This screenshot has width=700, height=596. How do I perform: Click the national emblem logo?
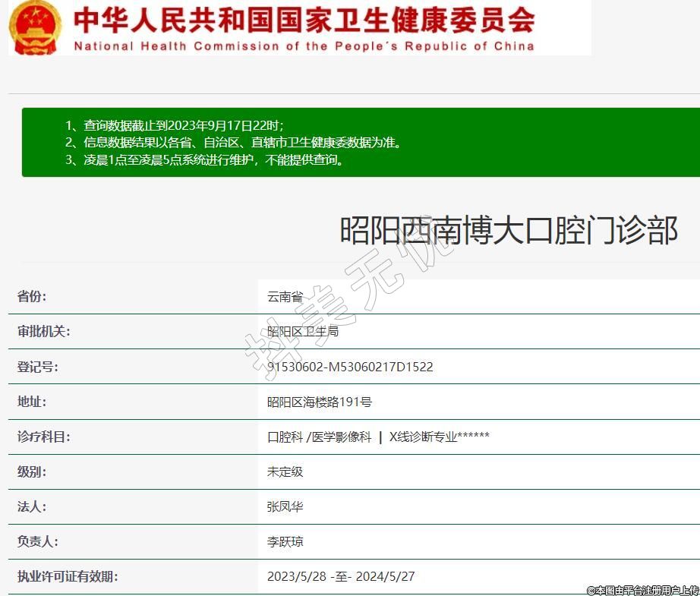click(x=36, y=27)
